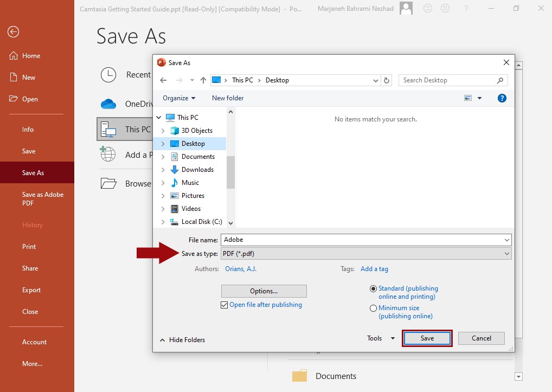552x392 pixels.
Task: Click the PowerPoint help question mark in title bar
Action: (466, 8)
